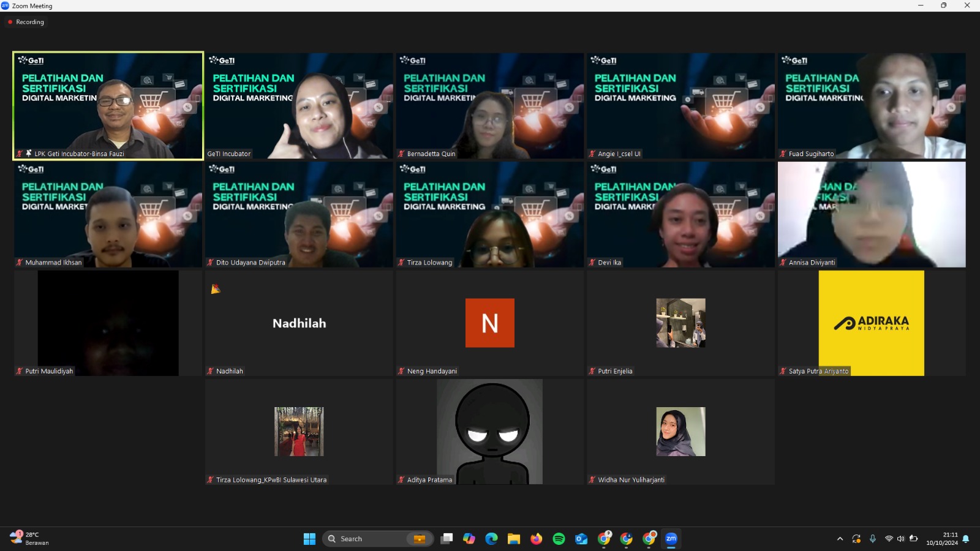This screenshot has width=980, height=551.
Task: Click the Windows Start button
Action: point(309,539)
